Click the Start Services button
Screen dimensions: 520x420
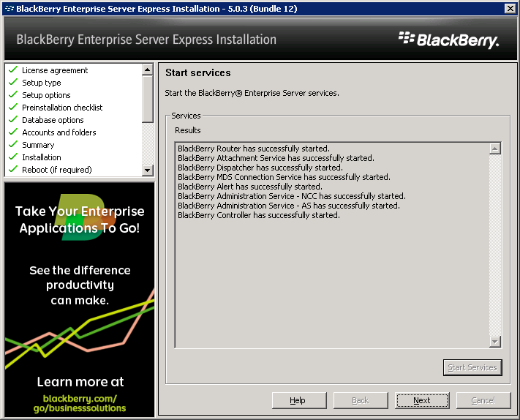click(x=472, y=367)
